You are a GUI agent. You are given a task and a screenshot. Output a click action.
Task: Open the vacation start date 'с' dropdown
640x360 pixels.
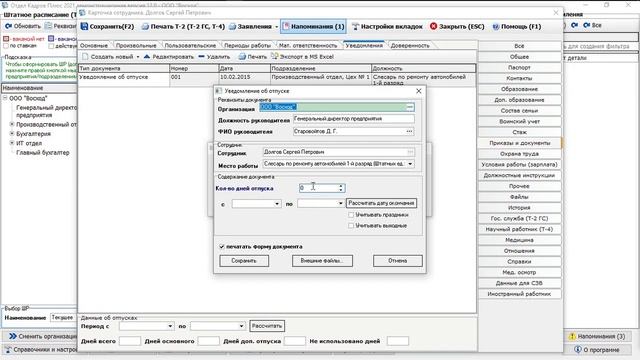click(277, 203)
